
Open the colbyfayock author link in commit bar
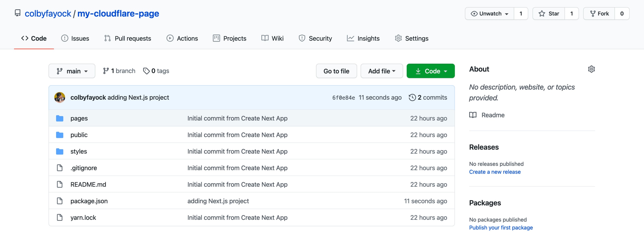click(88, 97)
